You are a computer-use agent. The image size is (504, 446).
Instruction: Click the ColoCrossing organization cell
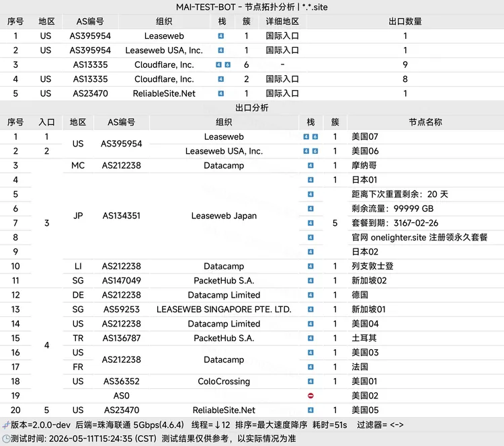pyautogui.click(x=224, y=382)
